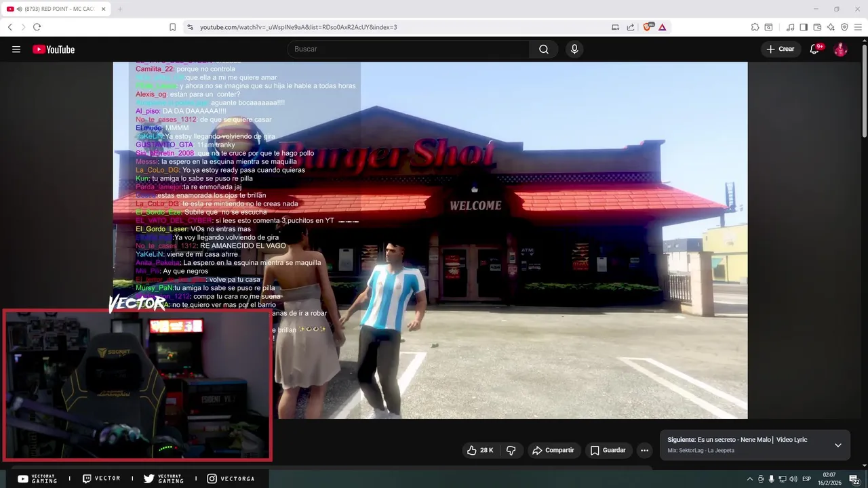Open Brave Rewards triangle icon

[662, 27]
